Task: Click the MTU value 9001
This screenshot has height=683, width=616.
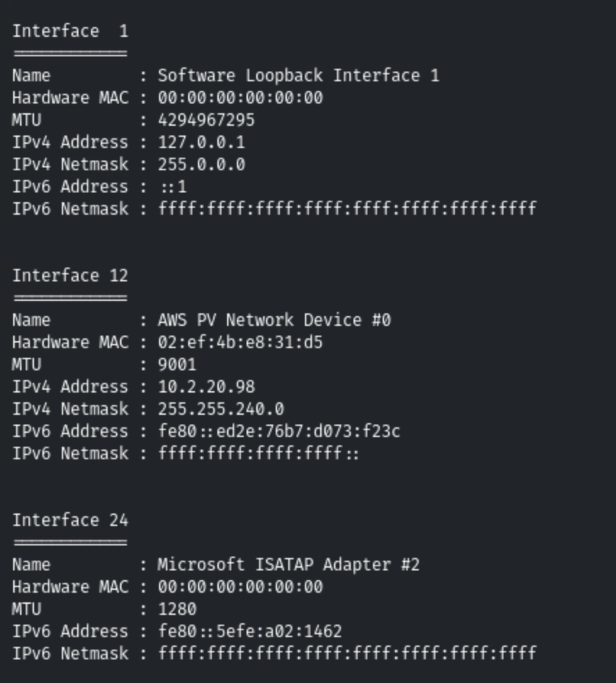Action: click(177, 365)
